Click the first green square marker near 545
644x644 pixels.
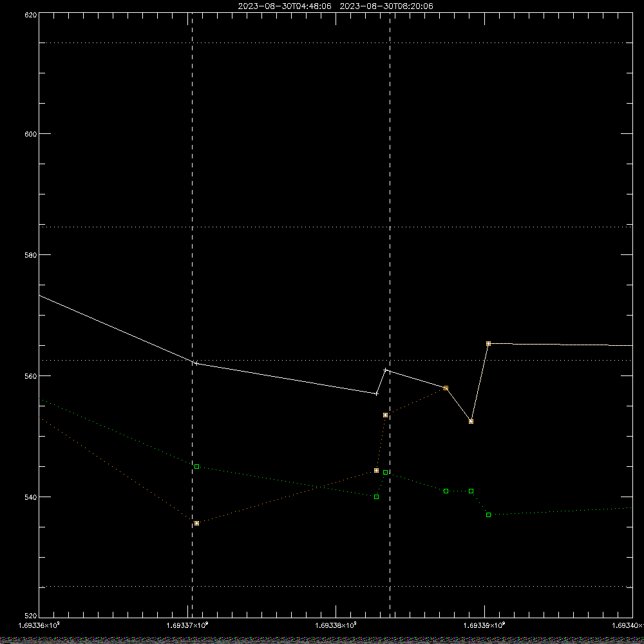196,466
